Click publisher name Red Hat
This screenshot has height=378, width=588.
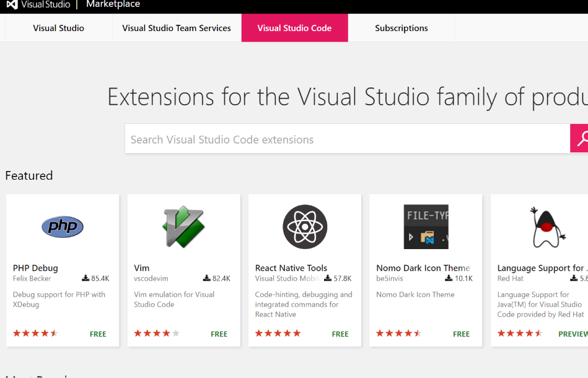(x=510, y=278)
